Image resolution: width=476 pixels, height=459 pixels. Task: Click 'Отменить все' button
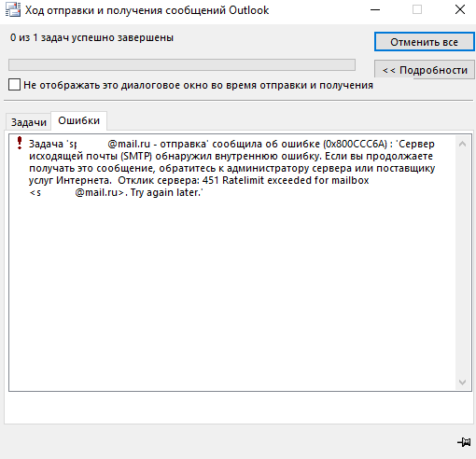tap(425, 42)
